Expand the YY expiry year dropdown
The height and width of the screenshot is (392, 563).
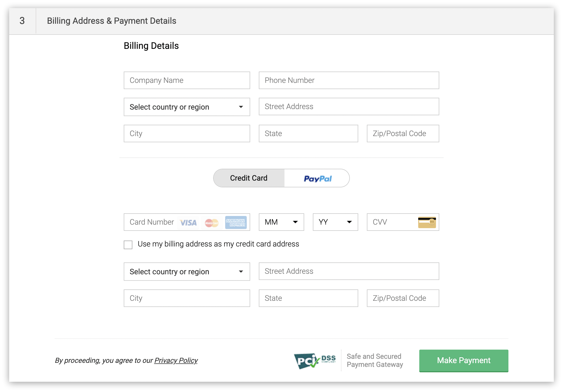pos(336,222)
